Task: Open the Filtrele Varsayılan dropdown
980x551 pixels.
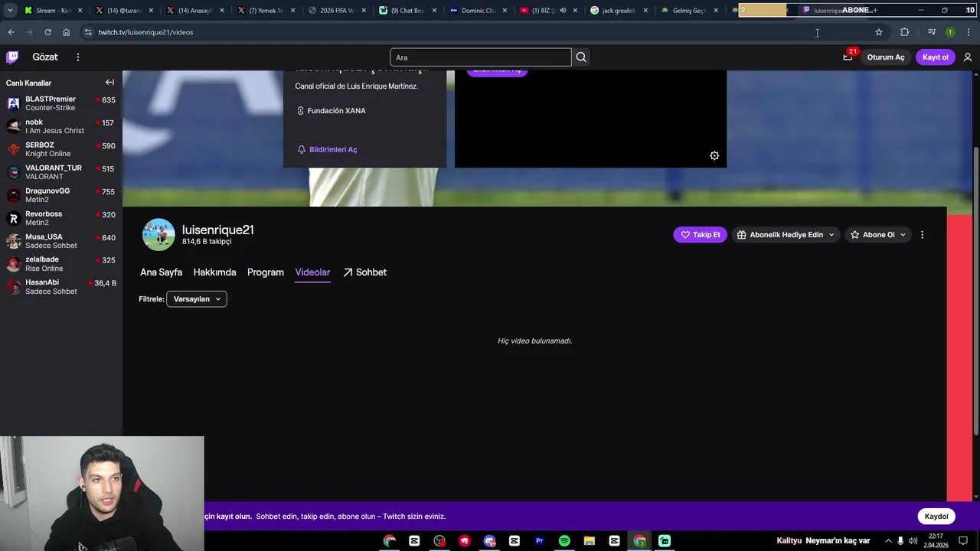Action: coord(197,299)
